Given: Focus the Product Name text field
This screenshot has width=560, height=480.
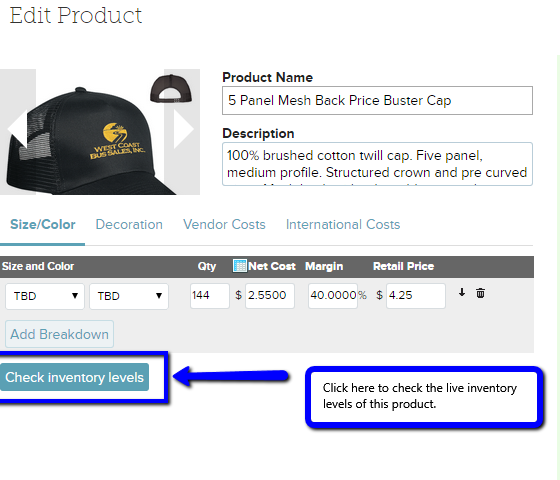Looking at the screenshot, I should pos(377,100).
